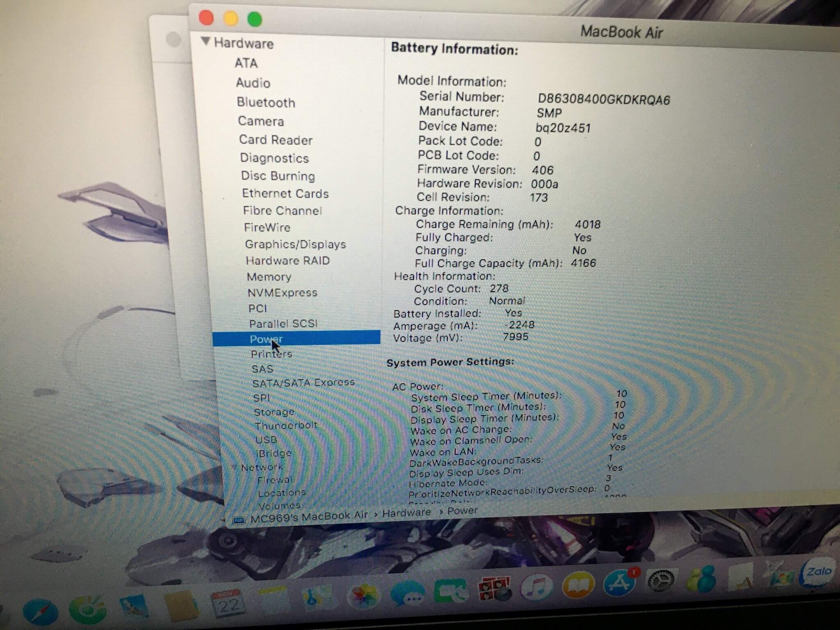Click the Voltage value 7995

[x=516, y=337]
